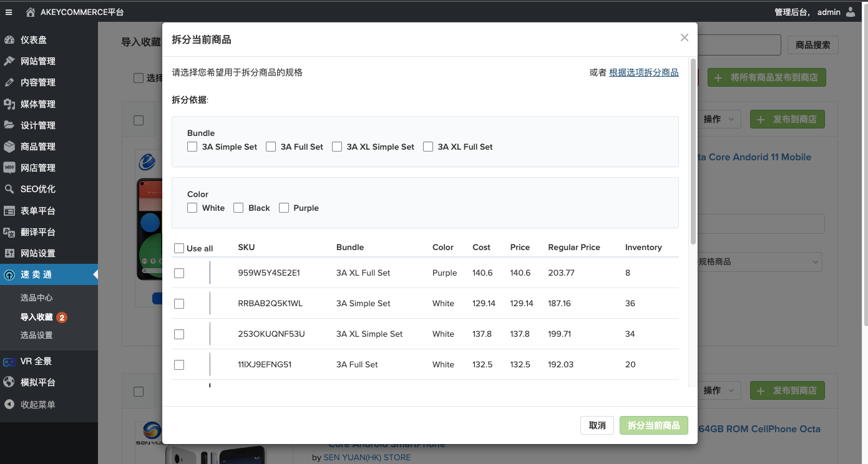Click the 设计管理 folder icon
868x464 pixels.
tap(9, 125)
